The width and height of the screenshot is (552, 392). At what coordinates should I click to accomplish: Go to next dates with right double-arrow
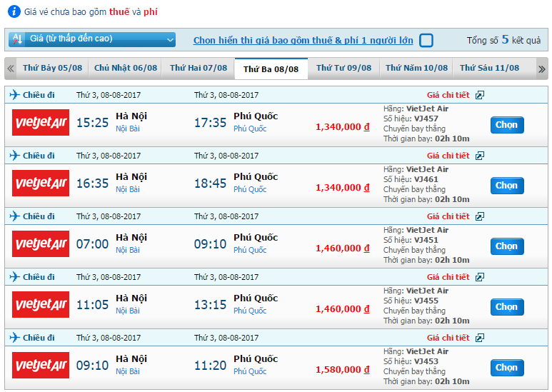pos(542,69)
